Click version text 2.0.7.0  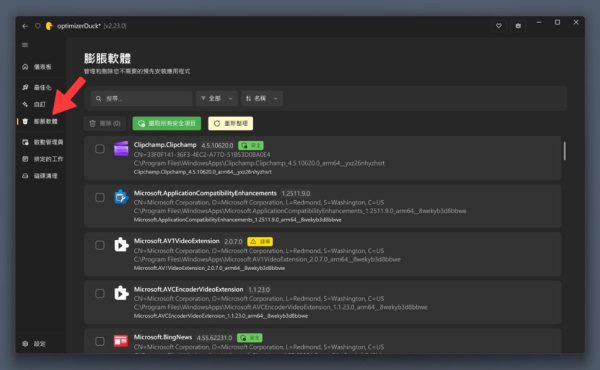(233, 241)
